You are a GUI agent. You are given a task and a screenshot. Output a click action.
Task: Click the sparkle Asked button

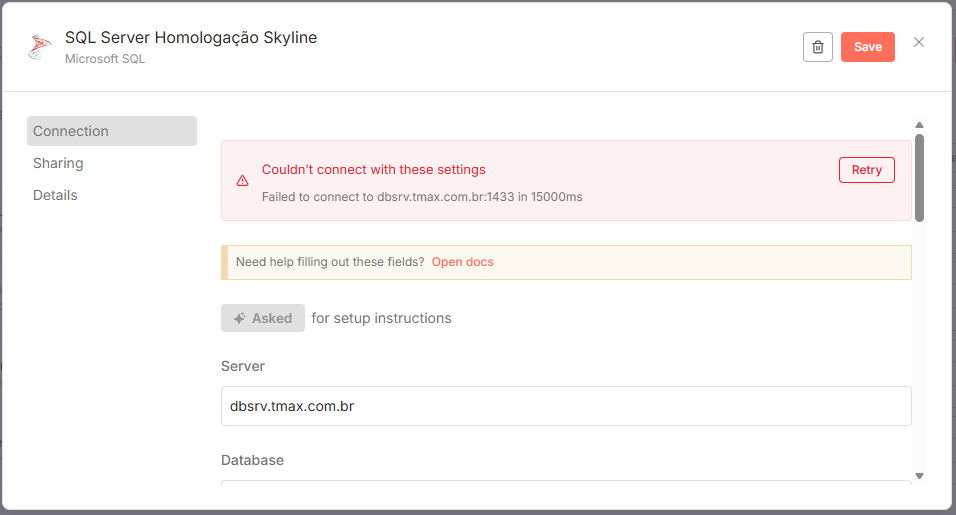(x=263, y=318)
